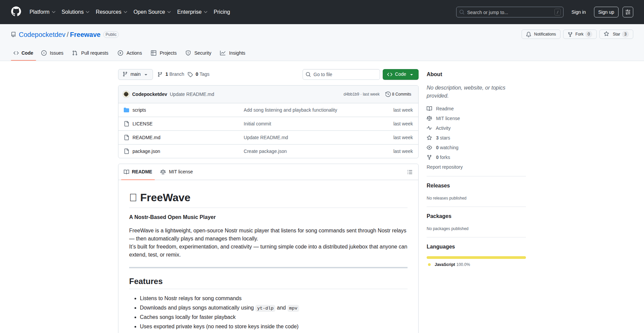Open the header appearance settings icon
This screenshot has width=644, height=333.
click(628, 12)
